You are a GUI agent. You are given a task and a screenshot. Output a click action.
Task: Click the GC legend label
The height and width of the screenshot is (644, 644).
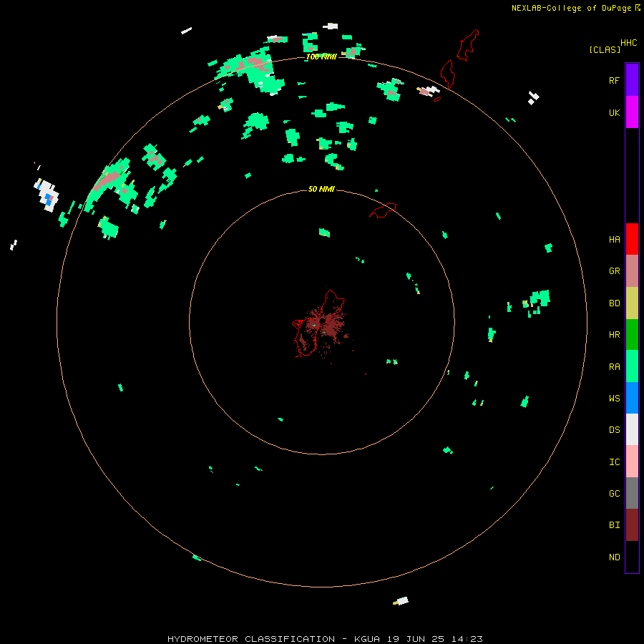[x=614, y=493]
